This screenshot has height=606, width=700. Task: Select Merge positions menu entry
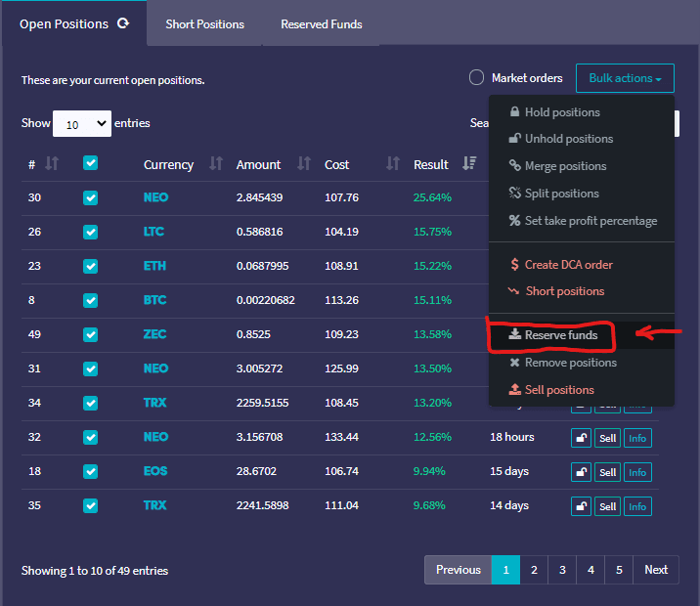(x=582, y=166)
